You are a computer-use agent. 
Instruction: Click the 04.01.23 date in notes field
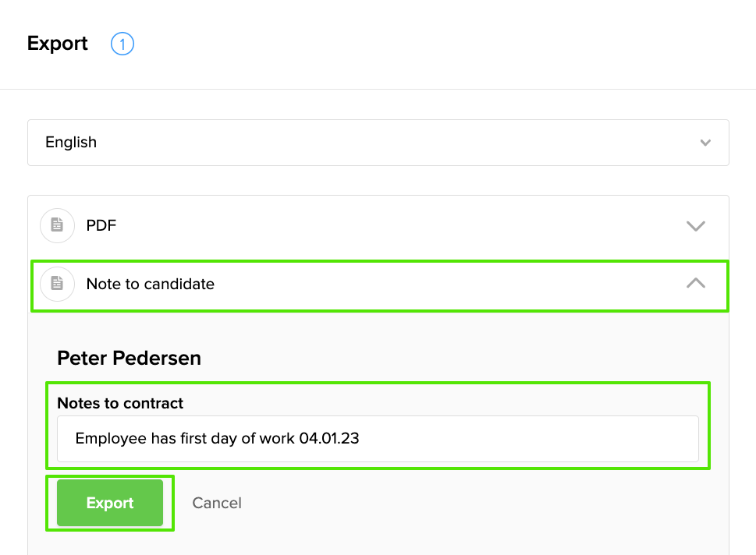tap(328, 438)
